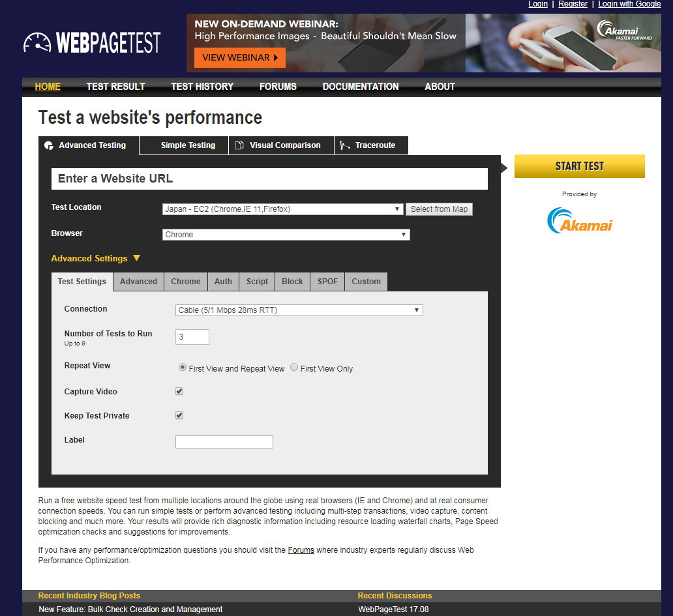Click the WebPageTest speedometer logo
The image size is (673, 616).
click(x=37, y=43)
